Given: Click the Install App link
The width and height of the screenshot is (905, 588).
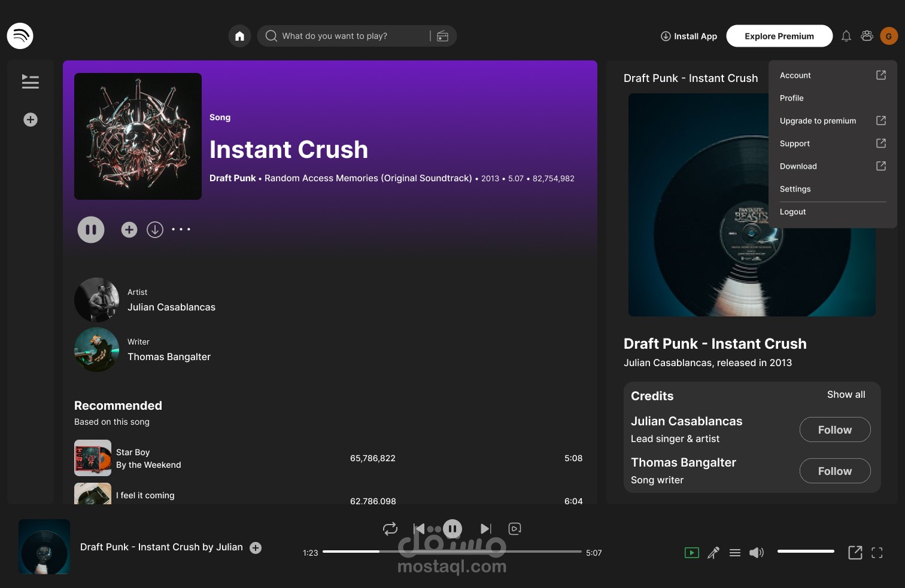Looking at the screenshot, I should [689, 36].
